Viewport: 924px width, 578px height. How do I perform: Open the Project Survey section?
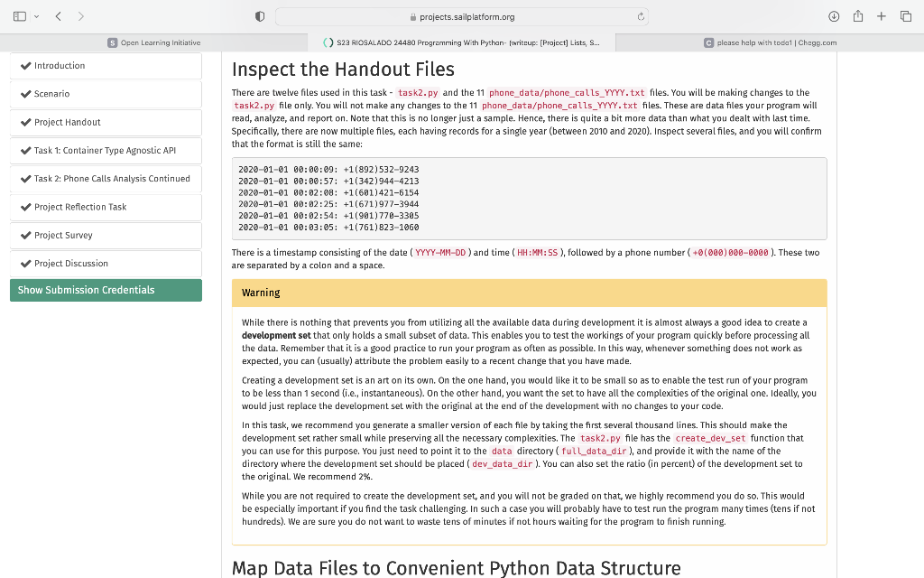point(106,236)
